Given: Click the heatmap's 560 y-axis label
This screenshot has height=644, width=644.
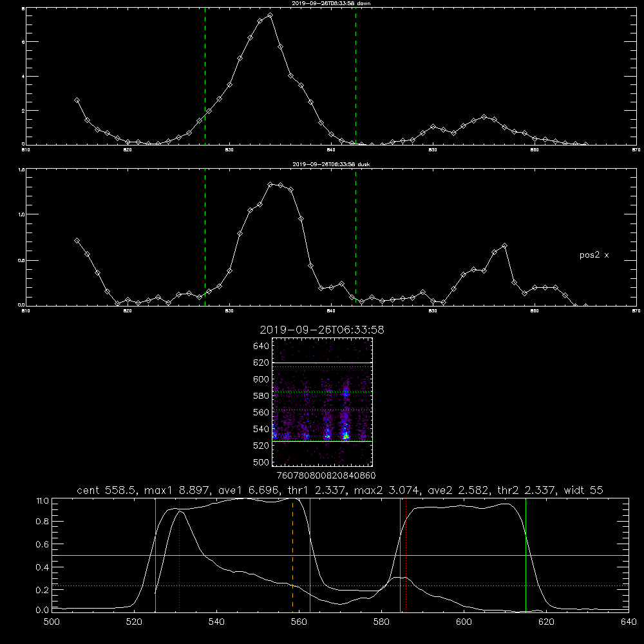Looking at the screenshot, I should [261, 412].
